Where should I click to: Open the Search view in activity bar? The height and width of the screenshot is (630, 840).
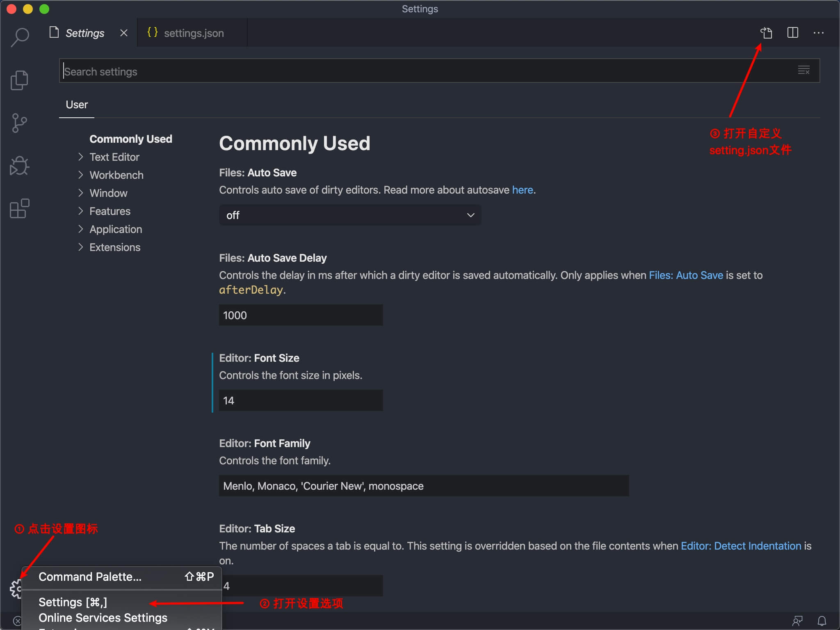pyautogui.click(x=20, y=37)
